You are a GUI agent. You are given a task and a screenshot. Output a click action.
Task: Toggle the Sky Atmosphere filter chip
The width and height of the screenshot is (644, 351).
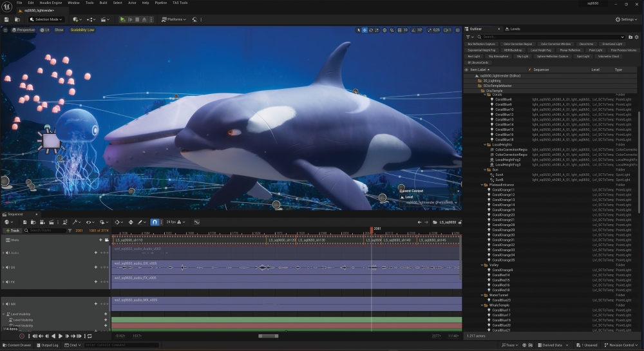point(498,56)
